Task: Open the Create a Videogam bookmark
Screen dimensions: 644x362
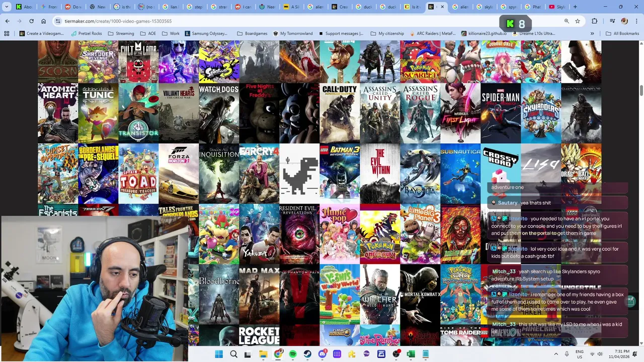Action: pyautogui.click(x=41, y=34)
